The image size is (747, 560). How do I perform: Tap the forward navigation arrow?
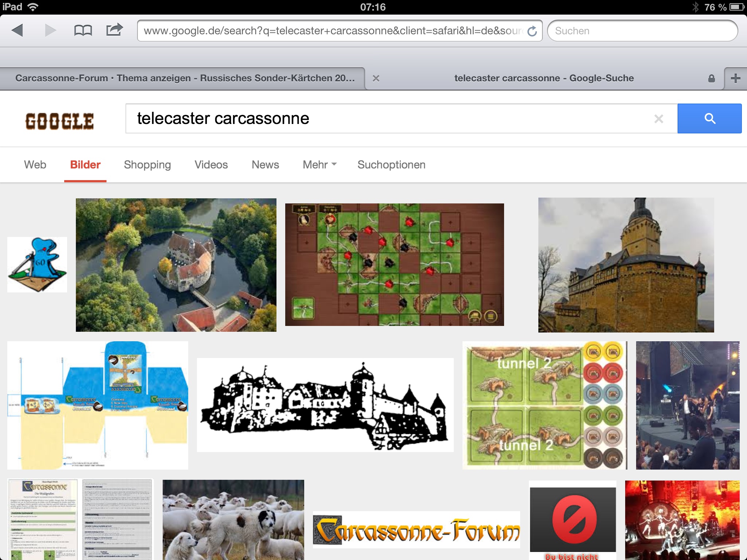(x=50, y=30)
